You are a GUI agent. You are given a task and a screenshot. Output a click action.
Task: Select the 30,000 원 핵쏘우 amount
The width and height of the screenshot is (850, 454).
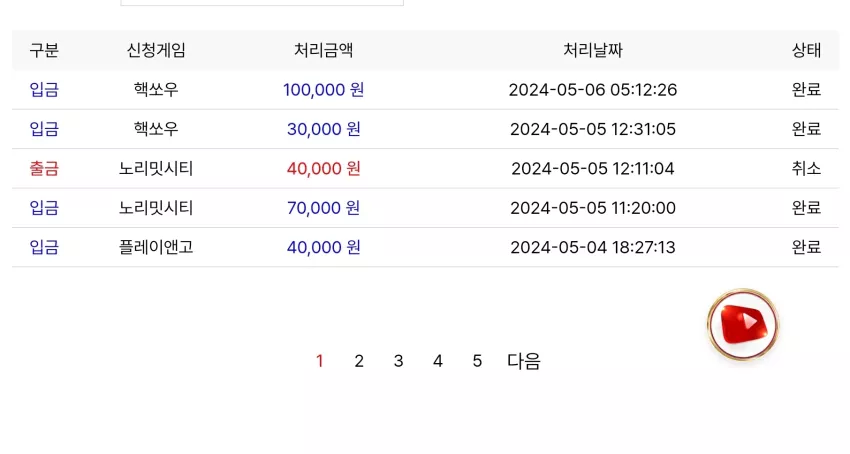click(324, 129)
